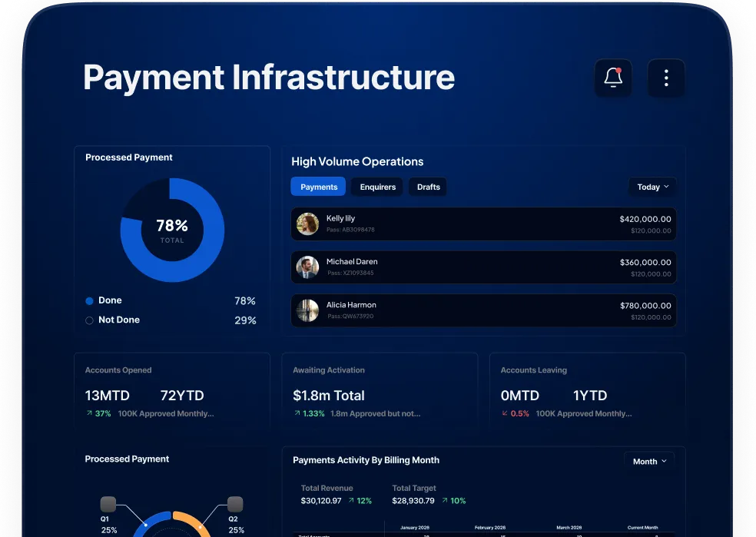
Task: Click the $360,000.00 amount
Action: [x=645, y=262]
